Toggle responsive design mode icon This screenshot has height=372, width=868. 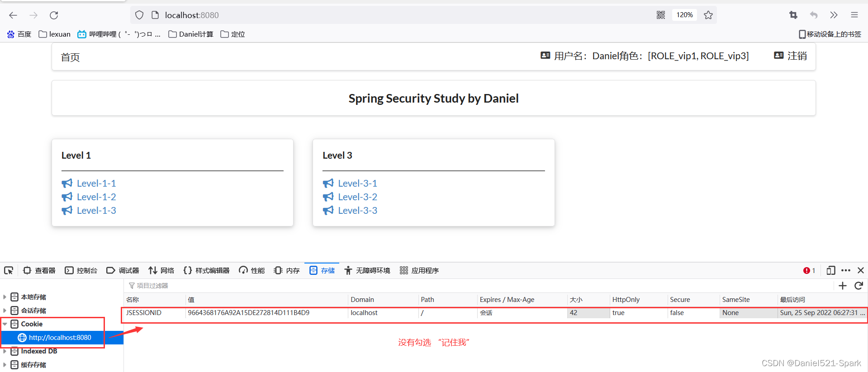tap(830, 270)
